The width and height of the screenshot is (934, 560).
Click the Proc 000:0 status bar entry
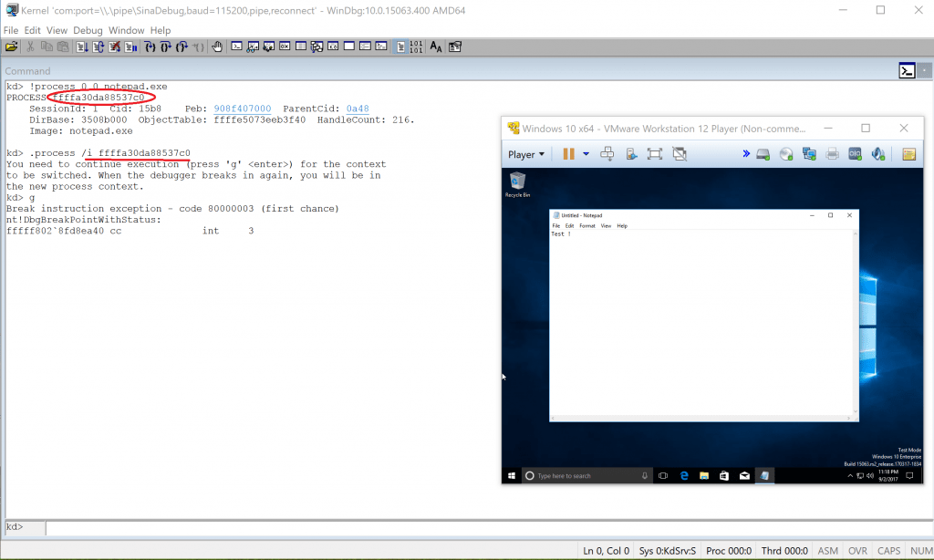click(x=729, y=551)
